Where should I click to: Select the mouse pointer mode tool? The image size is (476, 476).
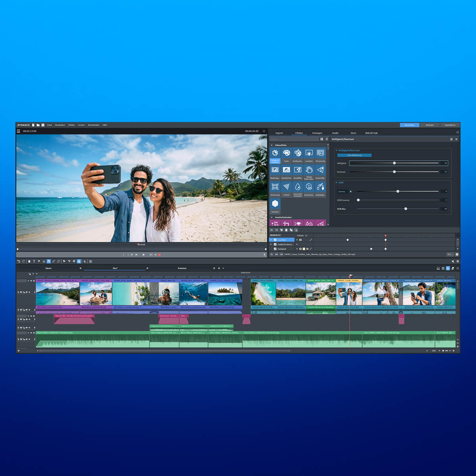(64, 261)
